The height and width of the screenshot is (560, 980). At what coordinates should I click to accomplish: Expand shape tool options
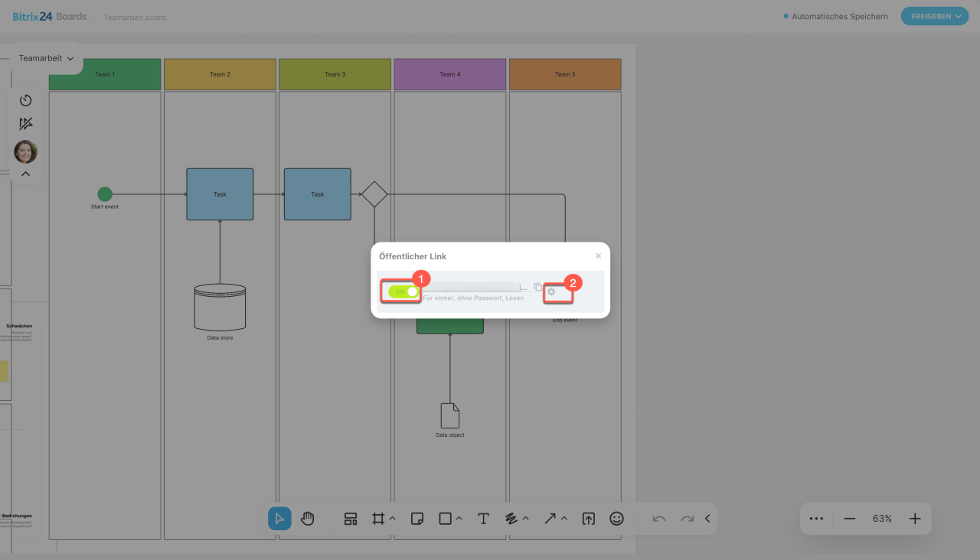click(459, 519)
